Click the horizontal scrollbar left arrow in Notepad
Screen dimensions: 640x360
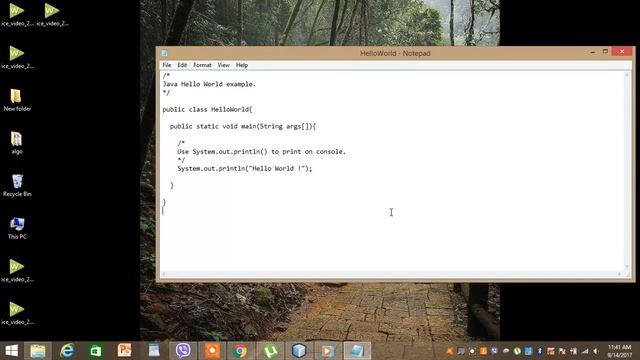(x=164, y=274)
